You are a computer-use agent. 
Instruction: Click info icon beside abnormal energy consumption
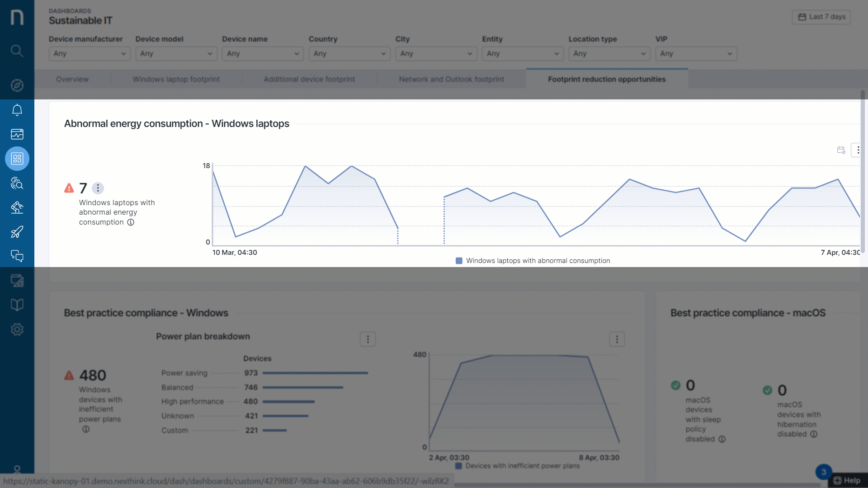click(x=131, y=222)
